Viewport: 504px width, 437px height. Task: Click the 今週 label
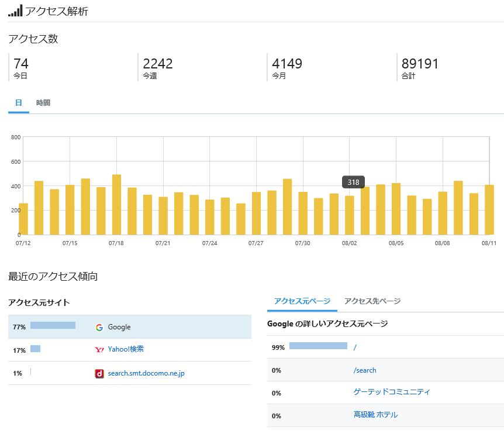tap(150, 76)
